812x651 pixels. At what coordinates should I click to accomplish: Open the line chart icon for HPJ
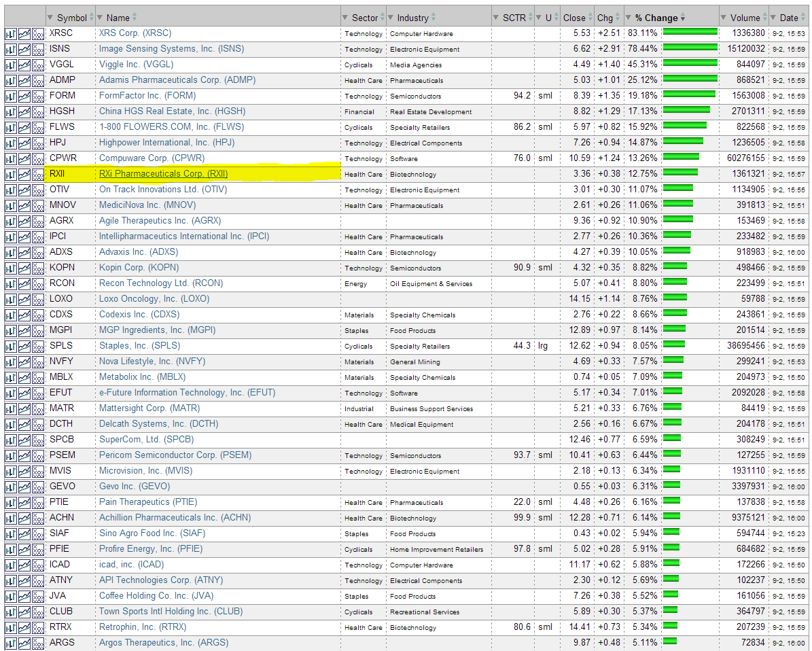click(24, 143)
